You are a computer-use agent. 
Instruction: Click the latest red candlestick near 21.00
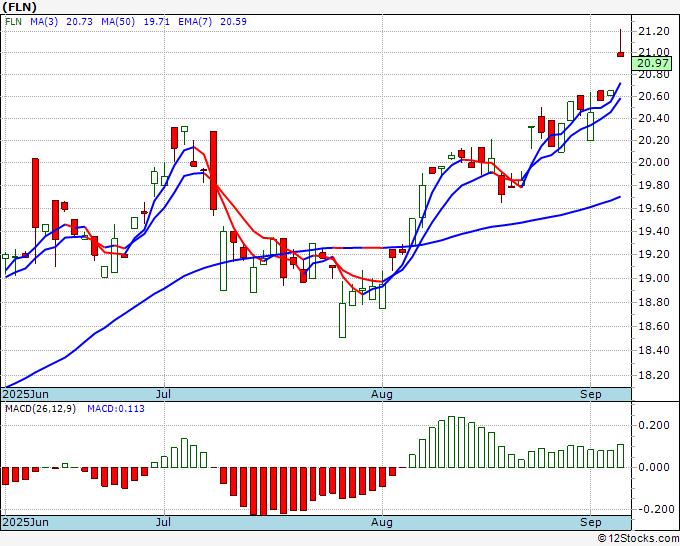(621, 54)
